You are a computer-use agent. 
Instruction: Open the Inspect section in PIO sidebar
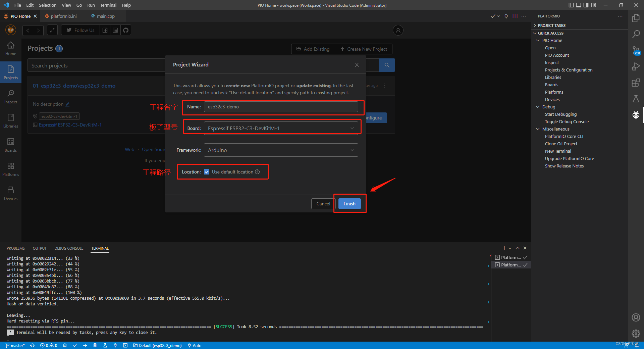(11, 97)
